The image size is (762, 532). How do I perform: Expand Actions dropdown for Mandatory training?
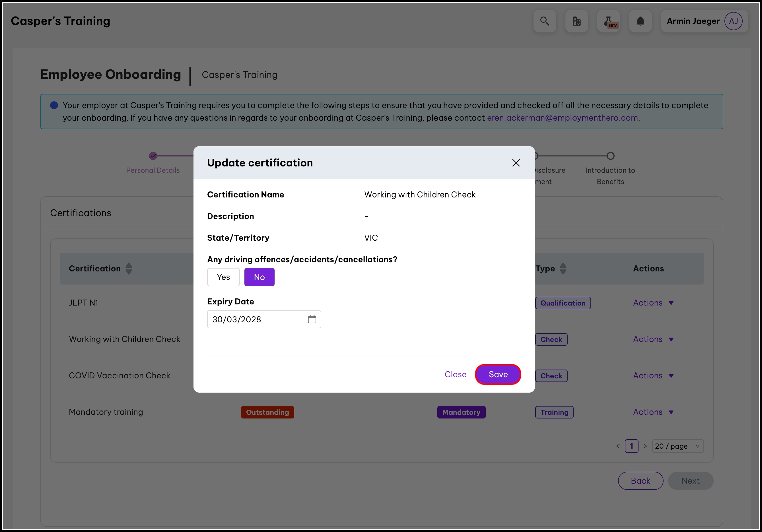pos(653,412)
